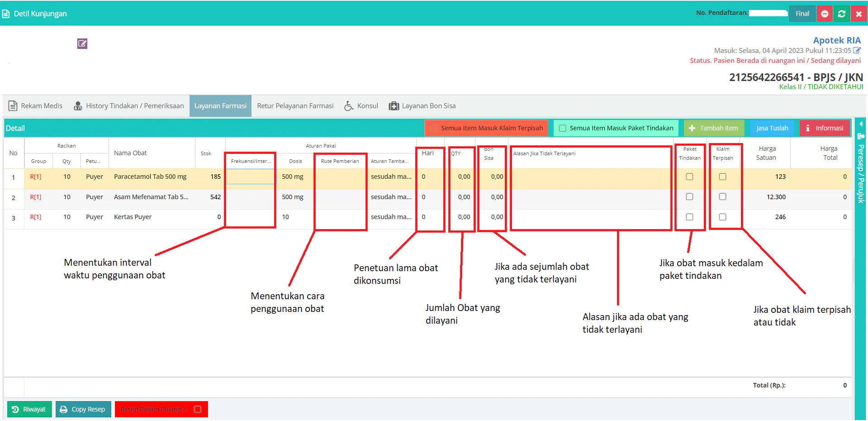This screenshot has height=421, width=868.
Task: Click the Persep / Perujuk side panel icon
Action: (861, 136)
